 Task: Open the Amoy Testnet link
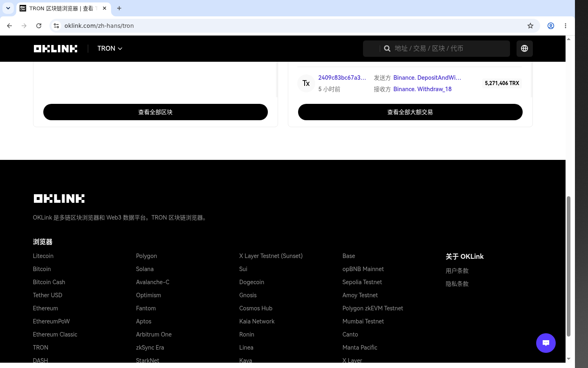pos(360,295)
